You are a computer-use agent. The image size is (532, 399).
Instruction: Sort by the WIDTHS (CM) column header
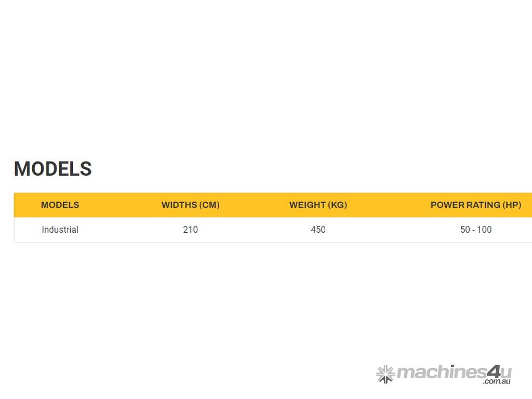coord(190,205)
